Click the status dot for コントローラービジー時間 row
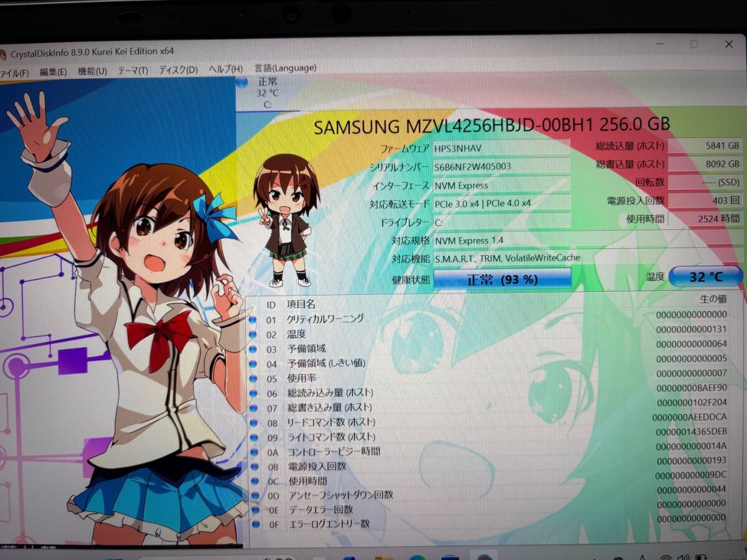The image size is (747, 560). pyautogui.click(x=254, y=452)
